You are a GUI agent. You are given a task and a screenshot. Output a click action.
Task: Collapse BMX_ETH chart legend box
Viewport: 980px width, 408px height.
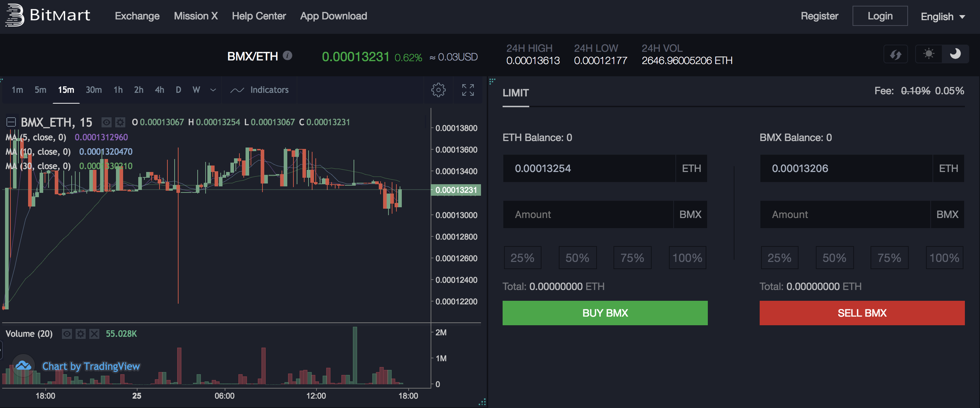(x=11, y=122)
